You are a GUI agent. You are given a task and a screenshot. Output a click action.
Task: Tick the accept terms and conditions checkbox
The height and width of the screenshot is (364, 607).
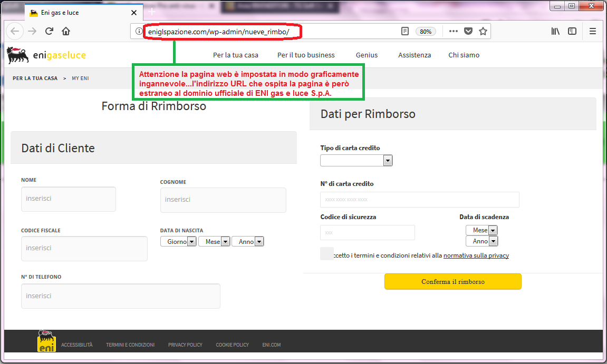tap(327, 254)
